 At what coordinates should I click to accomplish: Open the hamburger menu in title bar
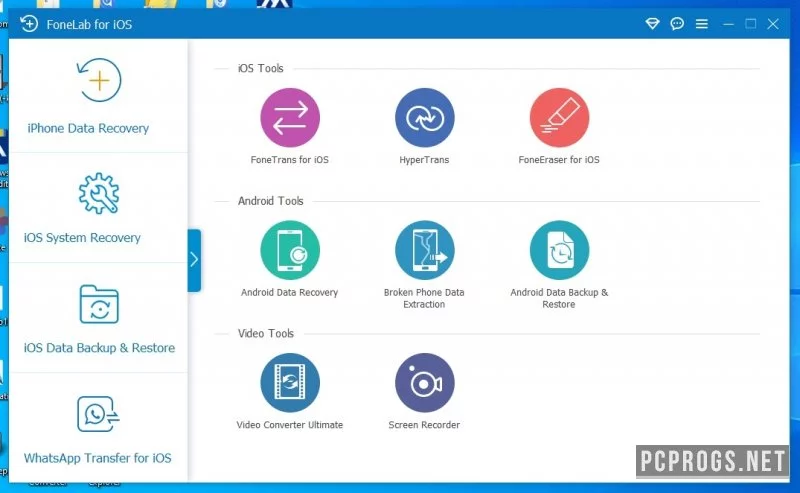702,23
